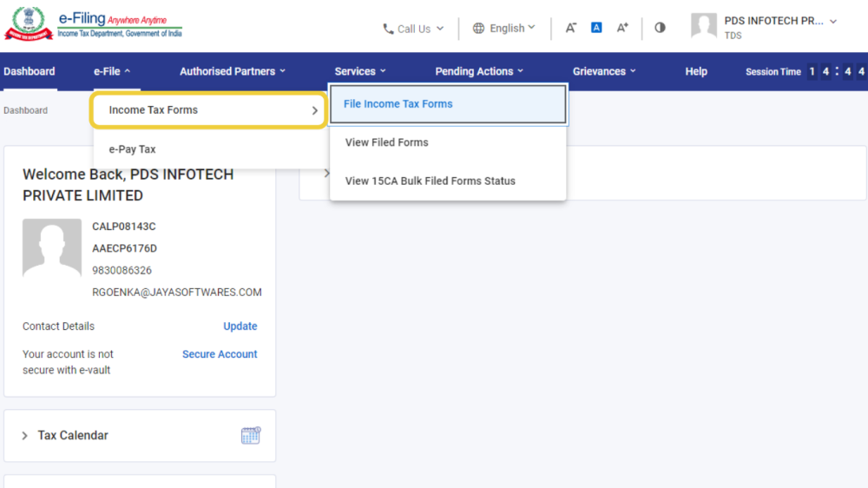Screen dimensions: 868x488
Task: Expand the PDS INFOTECH profile menu arrow
Action: coord(833,22)
